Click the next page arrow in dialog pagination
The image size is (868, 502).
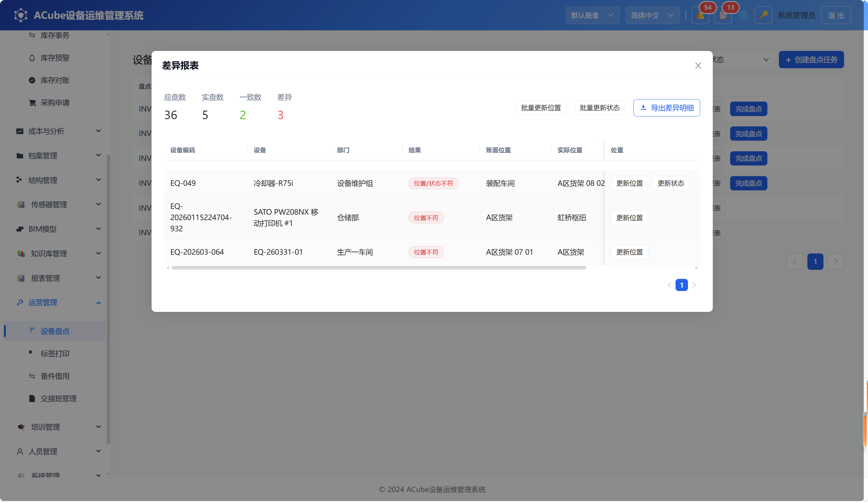click(694, 285)
